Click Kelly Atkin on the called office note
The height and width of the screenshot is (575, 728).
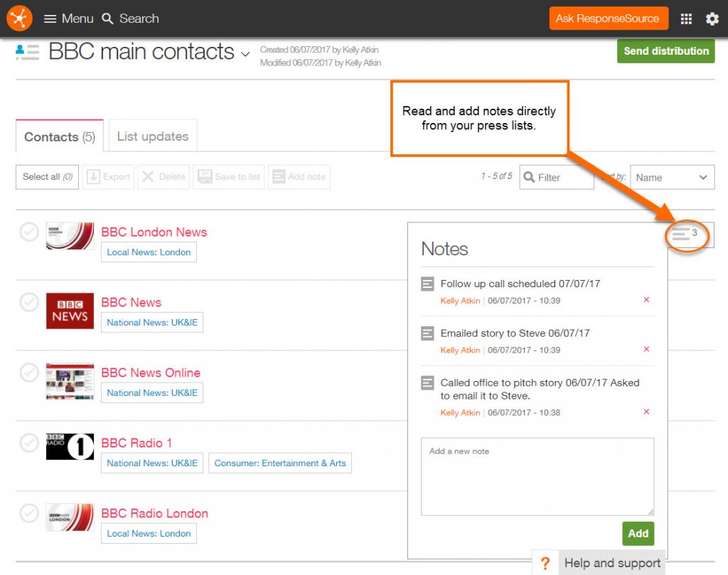[x=460, y=412]
